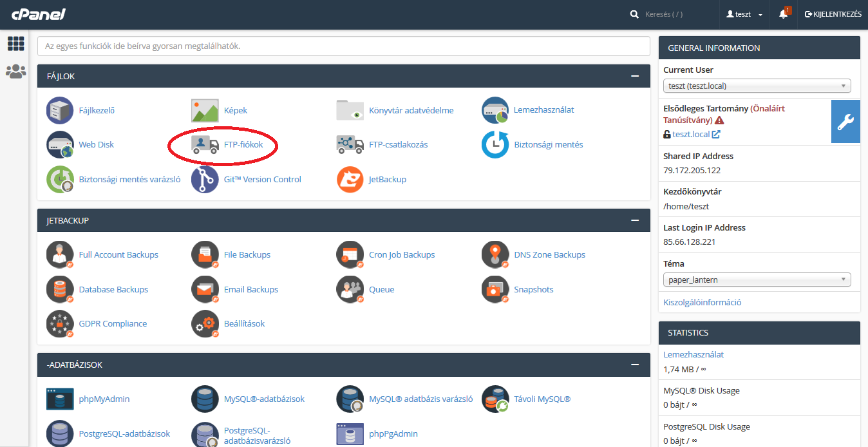Click the DNS Zone Backups icon

495,254
